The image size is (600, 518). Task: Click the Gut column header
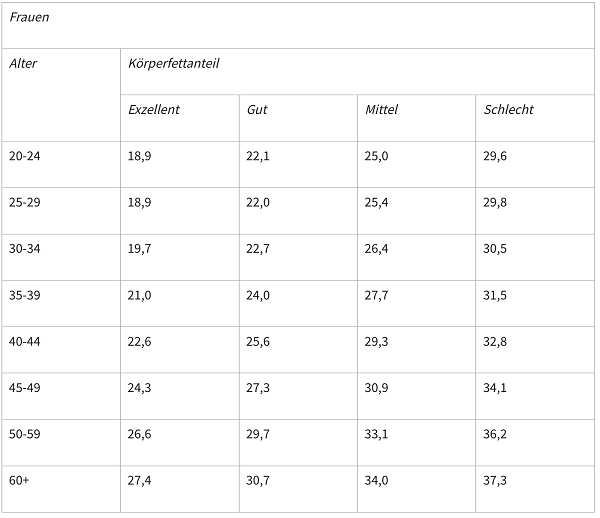click(257, 110)
